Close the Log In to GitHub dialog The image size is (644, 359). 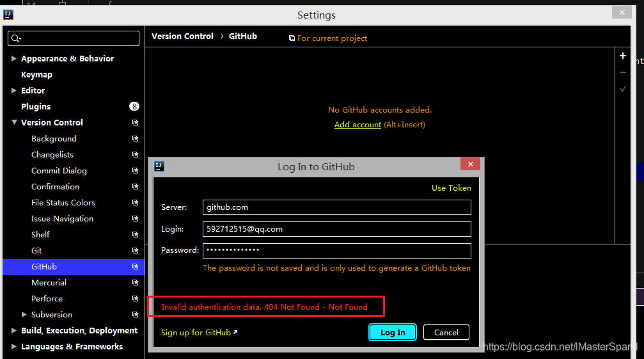[x=470, y=164]
